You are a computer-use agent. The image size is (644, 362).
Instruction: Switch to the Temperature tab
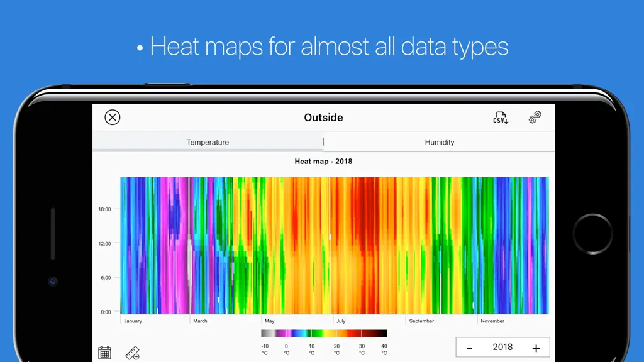(208, 142)
